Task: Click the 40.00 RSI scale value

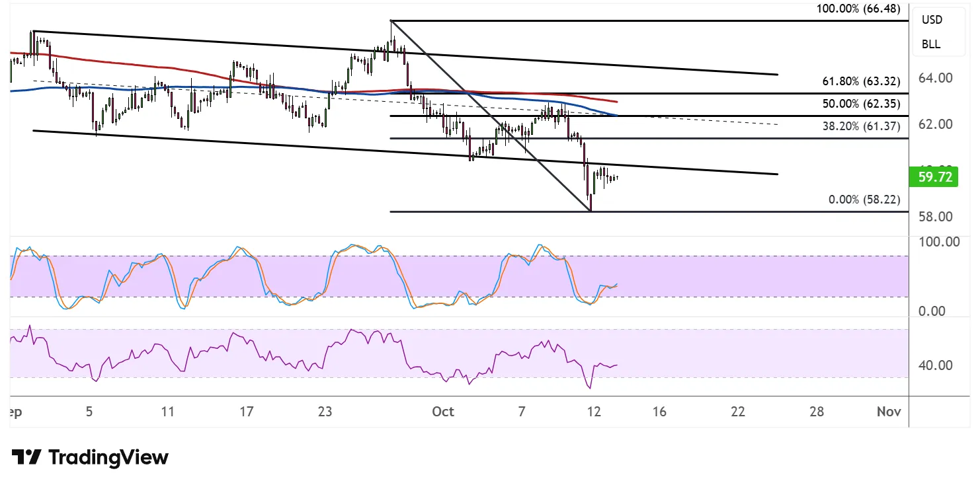Action: point(936,365)
